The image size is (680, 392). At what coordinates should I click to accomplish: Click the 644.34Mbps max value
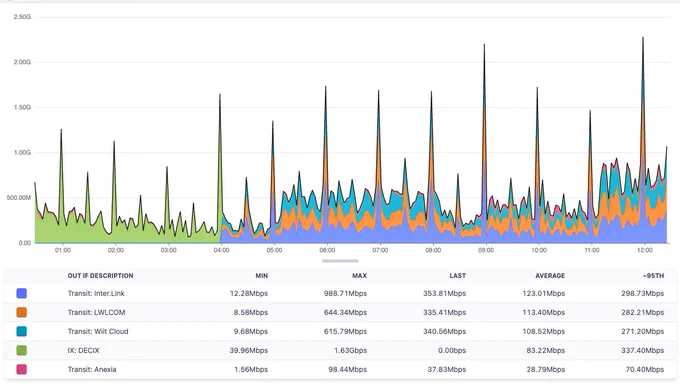click(345, 313)
